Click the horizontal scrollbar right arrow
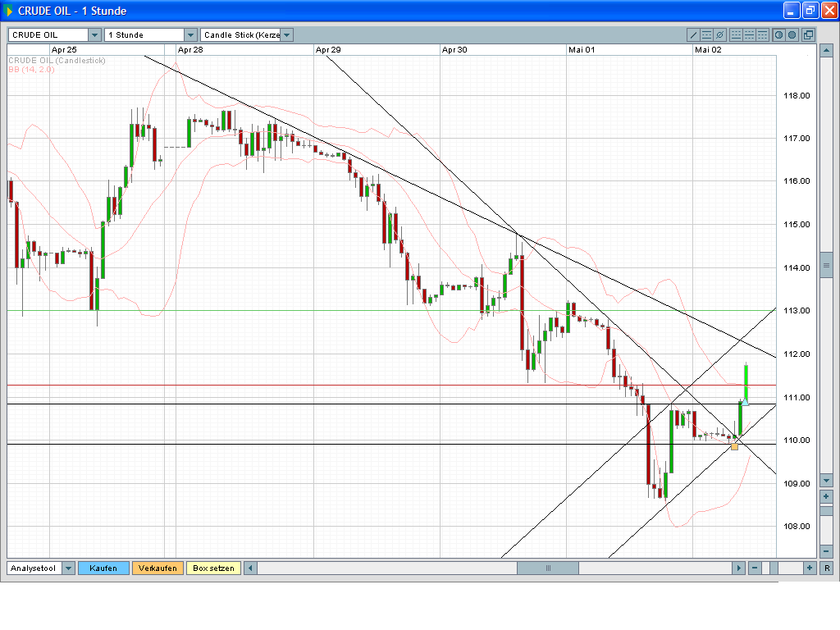This screenshot has width=840, height=630. click(739, 568)
